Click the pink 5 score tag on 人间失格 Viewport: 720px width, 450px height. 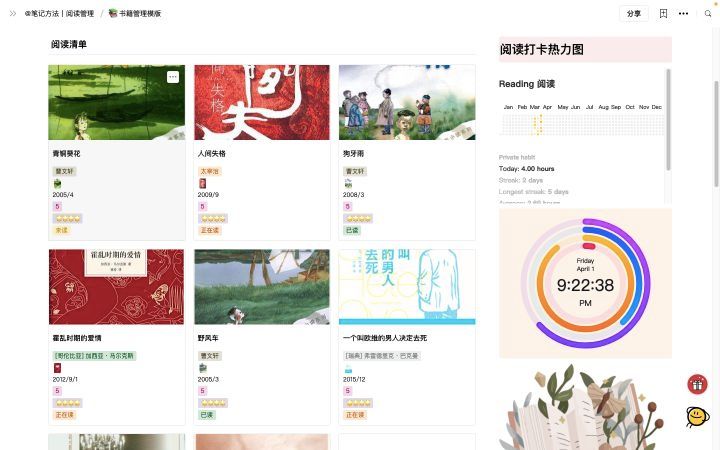pyautogui.click(x=202, y=207)
